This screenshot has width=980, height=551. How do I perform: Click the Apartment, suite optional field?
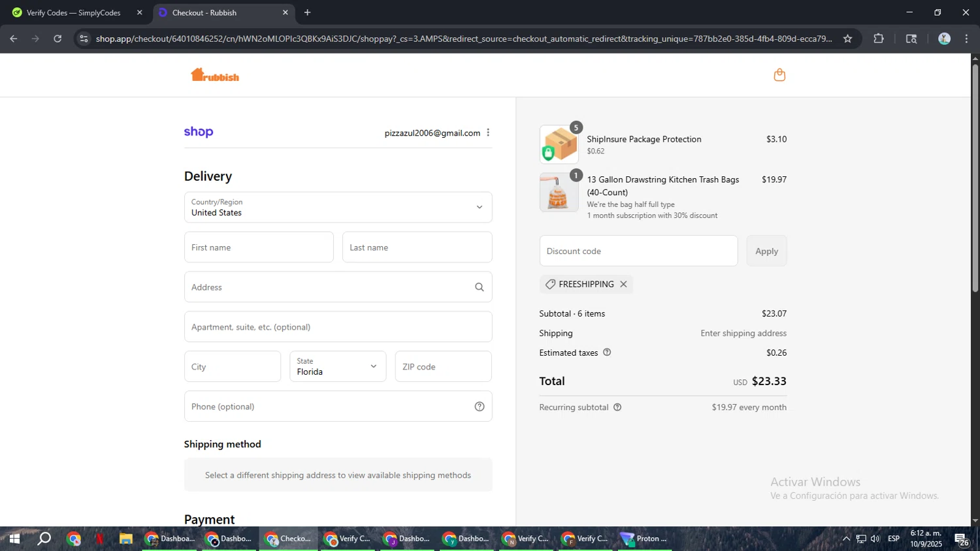[x=338, y=327]
